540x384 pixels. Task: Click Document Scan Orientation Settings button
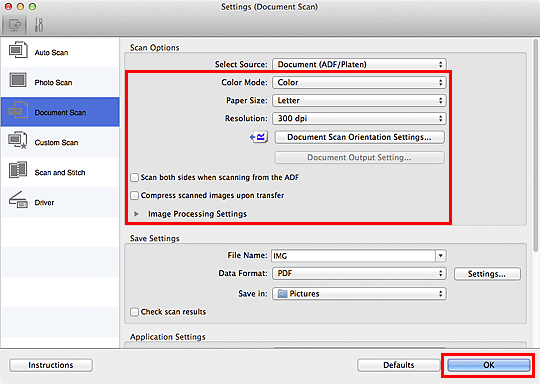[359, 137]
